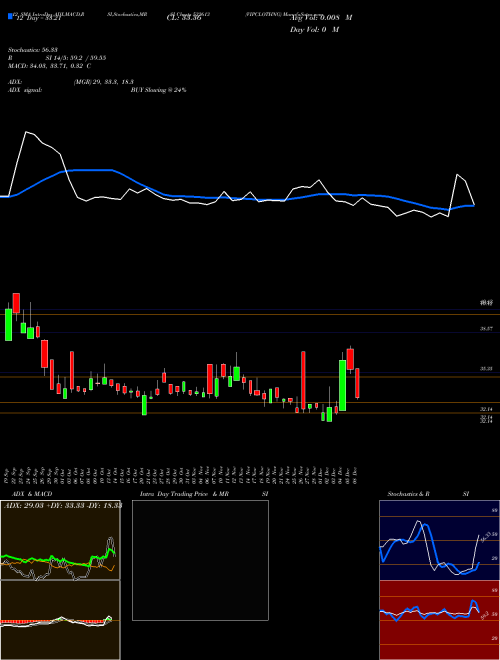Click the 'ADX & MACD' panel title

pyautogui.click(x=32, y=494)
